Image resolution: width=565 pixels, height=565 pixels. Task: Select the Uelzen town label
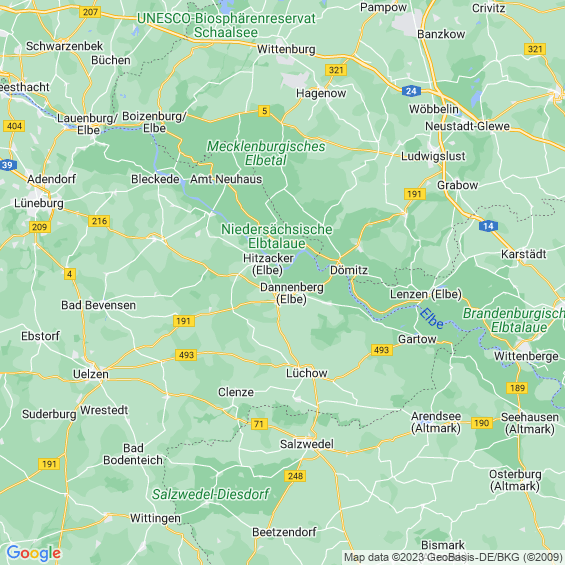[x=91, y=374]
